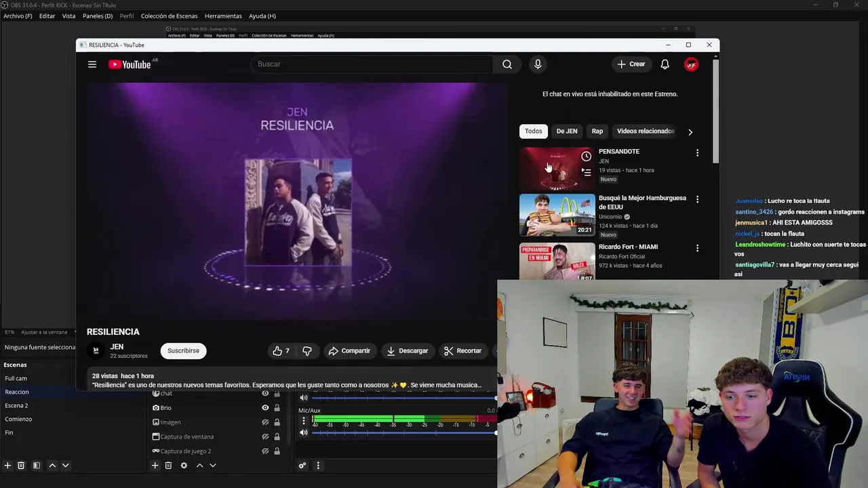Image resolution: width=868 pixels, height=488 pixels.
Task: Open options for the PENSANDOTE video
Action: pyautogui.click(x=697, y=153)
